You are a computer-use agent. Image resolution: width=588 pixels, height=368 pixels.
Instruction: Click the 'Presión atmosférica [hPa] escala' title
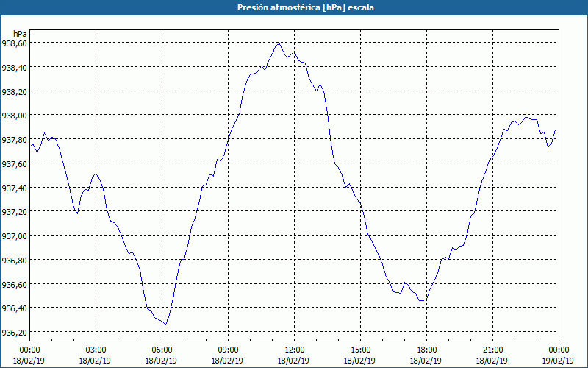tap(305, 7)
